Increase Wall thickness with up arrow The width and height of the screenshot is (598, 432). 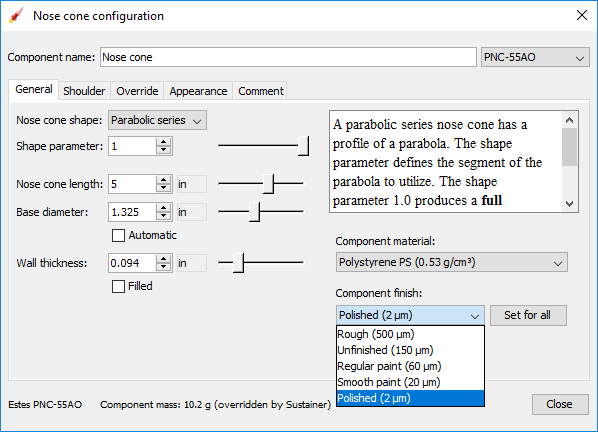tap(164, 259)
